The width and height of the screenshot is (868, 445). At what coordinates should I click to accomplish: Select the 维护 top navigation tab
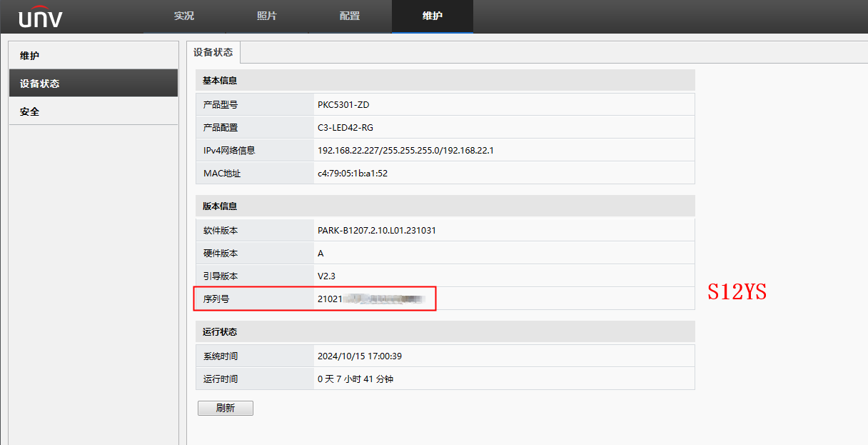pos(433,16)
